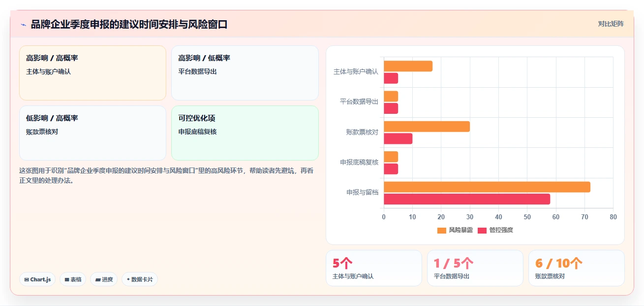The height and width of the screenshot is (306, 644).
Task: Click the 平台数据导出 axis label
Action: 359,102
